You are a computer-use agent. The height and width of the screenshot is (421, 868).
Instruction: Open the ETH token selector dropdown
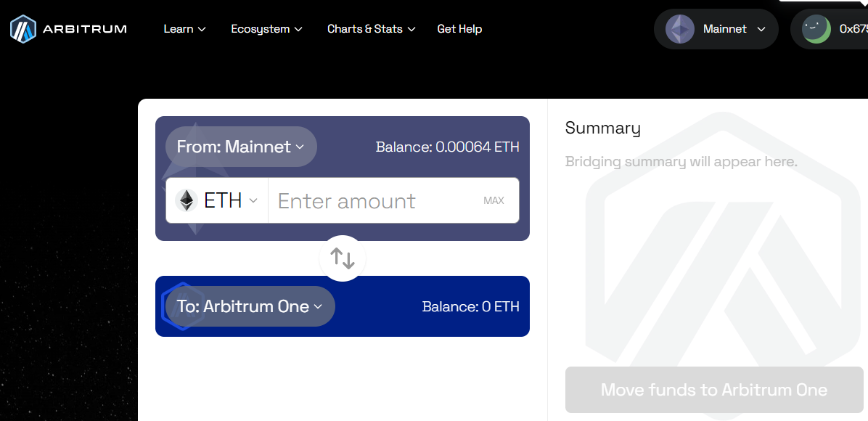point(217,200)
